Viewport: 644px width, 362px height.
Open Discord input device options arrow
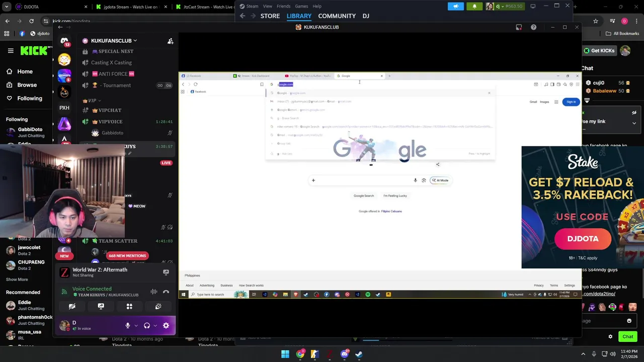[x=136, y=326]
